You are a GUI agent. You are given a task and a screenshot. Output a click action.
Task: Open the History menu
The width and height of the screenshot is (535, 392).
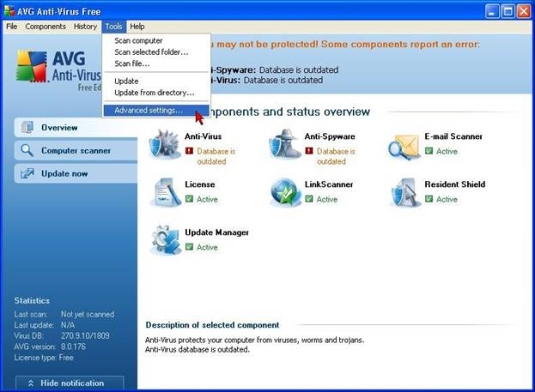click(x=85, y=27)
